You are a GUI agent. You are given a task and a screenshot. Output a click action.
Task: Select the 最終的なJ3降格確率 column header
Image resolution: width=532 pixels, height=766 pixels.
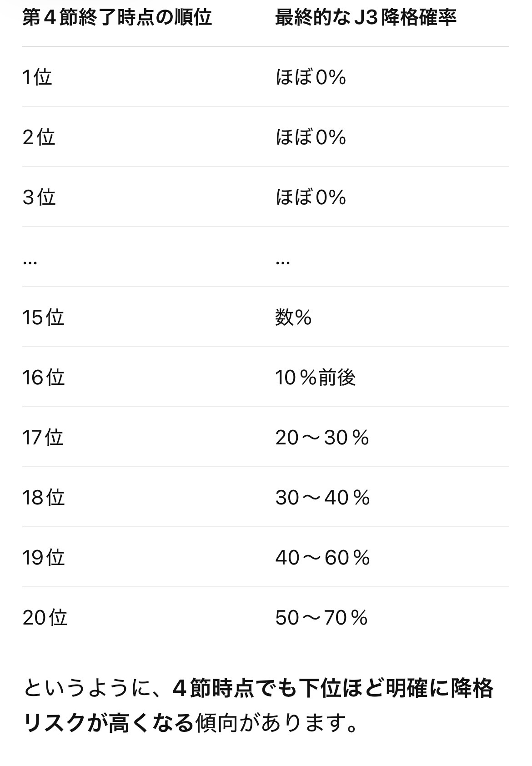(366, 18)
